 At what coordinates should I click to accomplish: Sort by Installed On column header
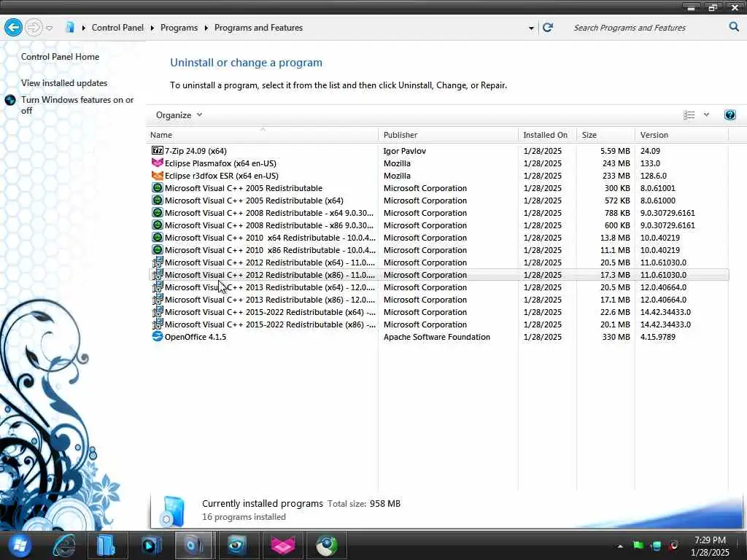click(x=547, y=135)
